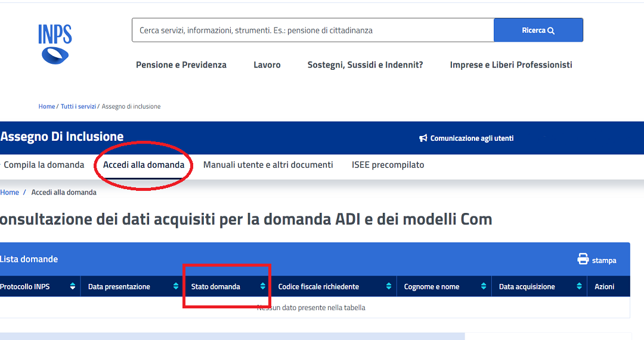The width and height of the screenshot is (644, 340).
Task: Sort by Codice fiscale richiedente arrows
Action: pos(389,286)
